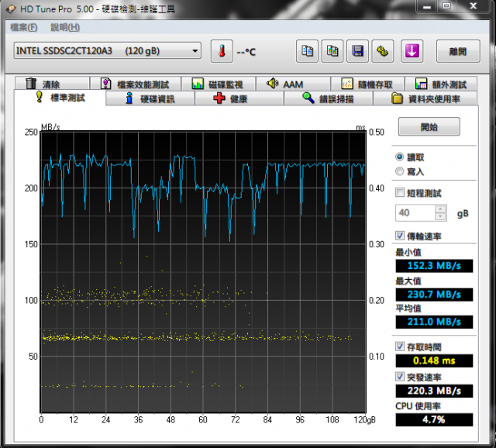The height and width of the screenshot is (448, 496).
Task: Enable the 短程測試 checkbox
Action: tap(400, 192)
